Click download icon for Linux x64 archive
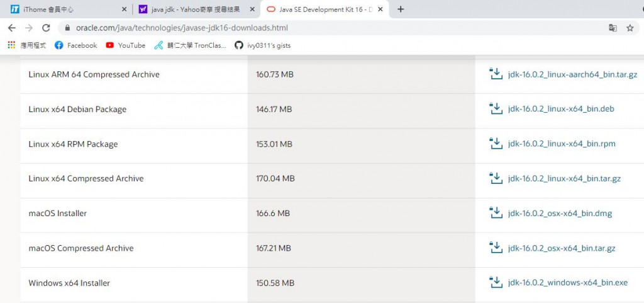Screen dimensions: 644x303 pos(496,178)
